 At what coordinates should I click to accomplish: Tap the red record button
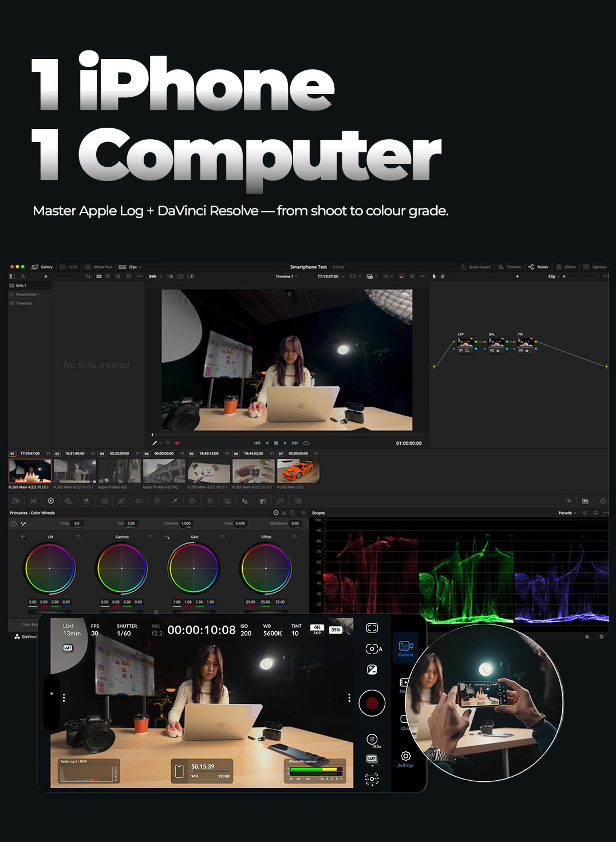372,703
